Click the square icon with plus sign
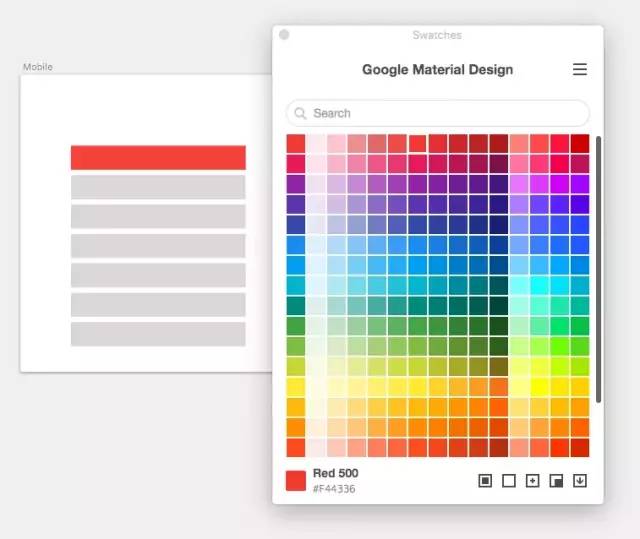This screenshot has width=640, height=539. (532, 481)
